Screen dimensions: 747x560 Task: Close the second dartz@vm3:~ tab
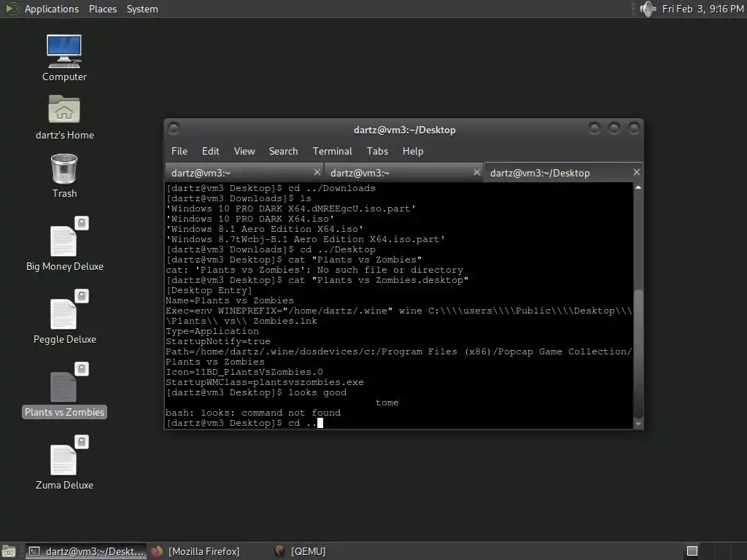[477, 172]
